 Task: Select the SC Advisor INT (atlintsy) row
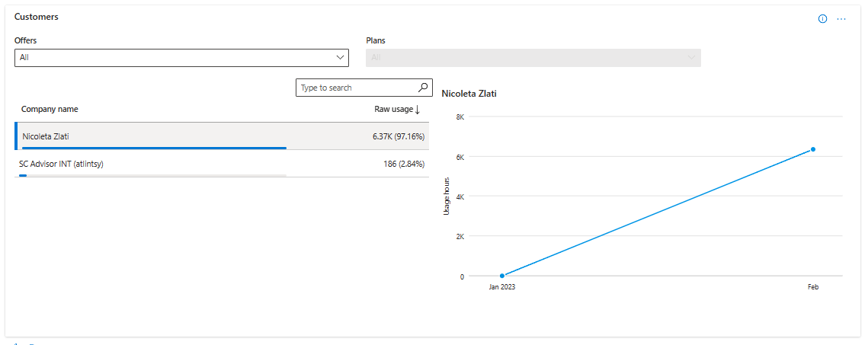222,164
